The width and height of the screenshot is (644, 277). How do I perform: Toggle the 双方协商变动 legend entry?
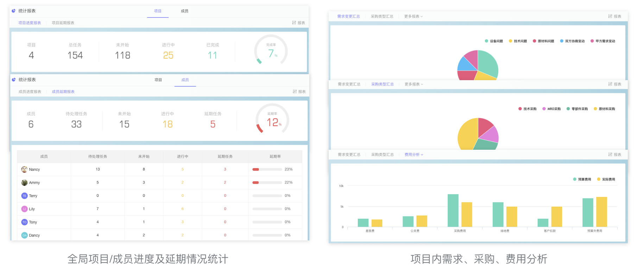[x=572, y=41]
